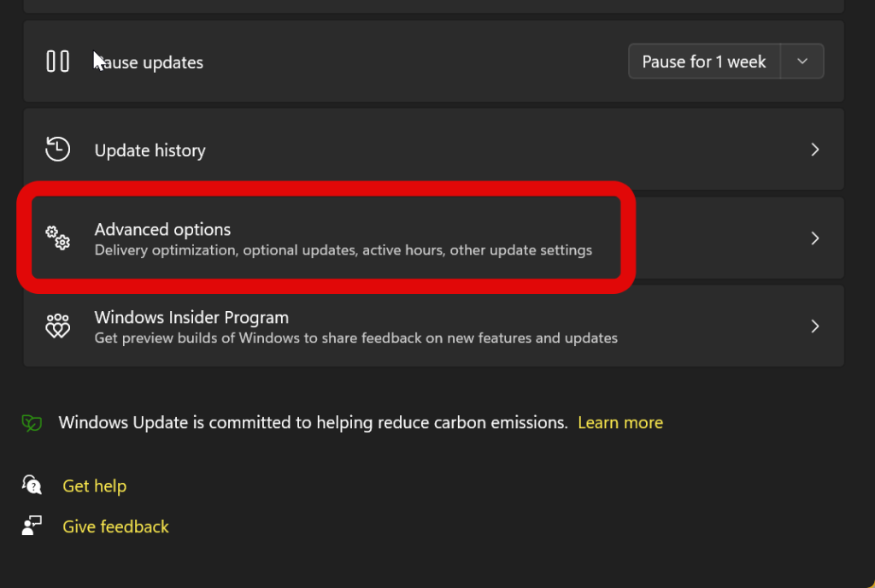Click the Advanced options gears icon
Screen dimensions: 875x588
tap(57, 238)
